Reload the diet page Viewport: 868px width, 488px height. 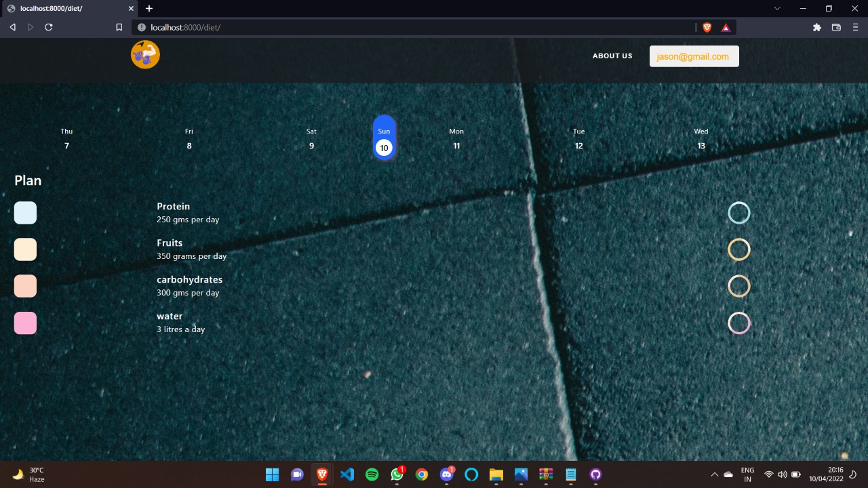click(49, 27)
